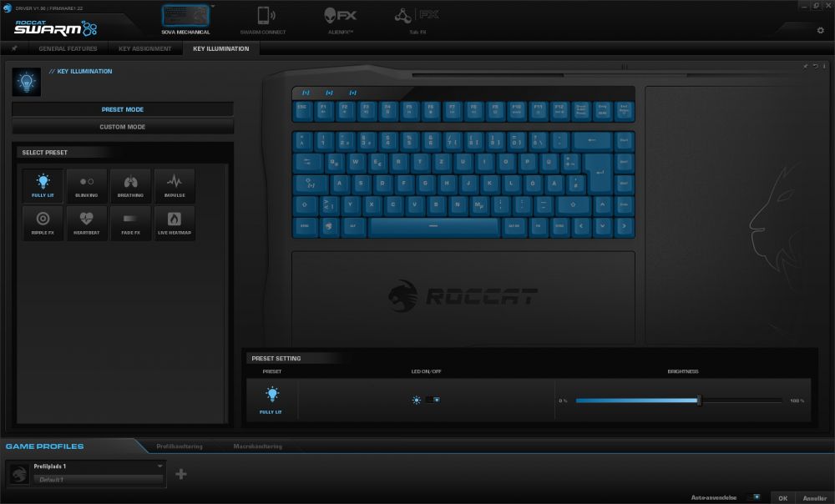Toggle the Auto-apply switch
The height and width of the screenshot is (504, 835).
(753, 497)
